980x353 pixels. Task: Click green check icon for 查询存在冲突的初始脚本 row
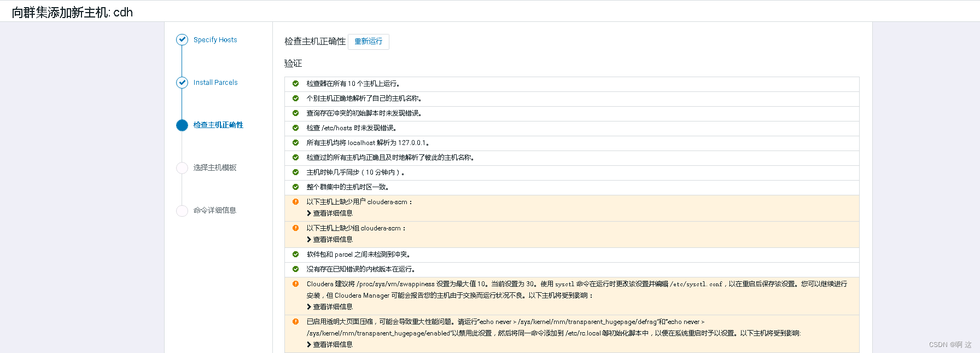295,113
